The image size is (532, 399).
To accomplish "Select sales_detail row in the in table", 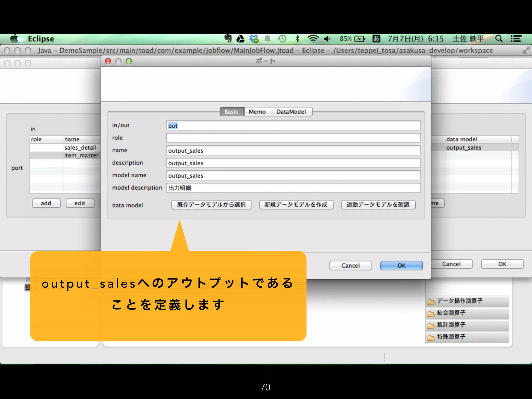I will (65, 148).
